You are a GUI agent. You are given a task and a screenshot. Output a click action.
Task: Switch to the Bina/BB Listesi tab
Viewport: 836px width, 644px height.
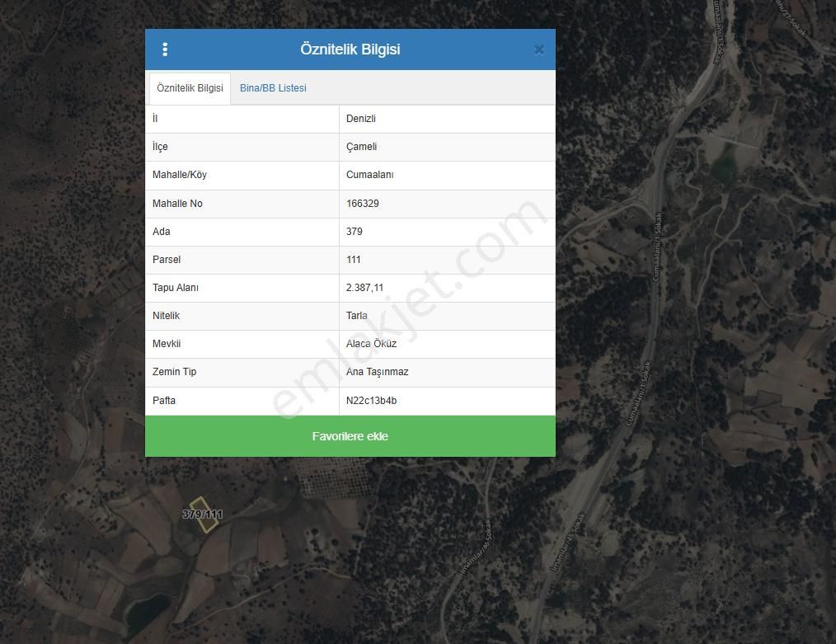(x=273, y=88)
